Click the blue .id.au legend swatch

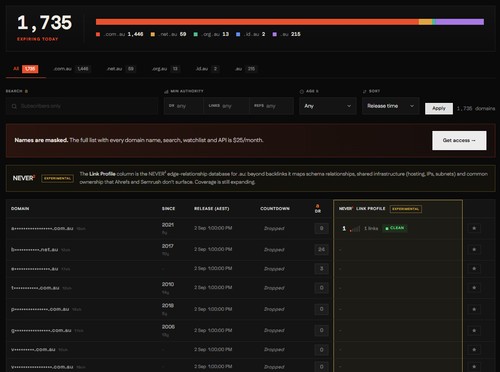pos(238,34)
